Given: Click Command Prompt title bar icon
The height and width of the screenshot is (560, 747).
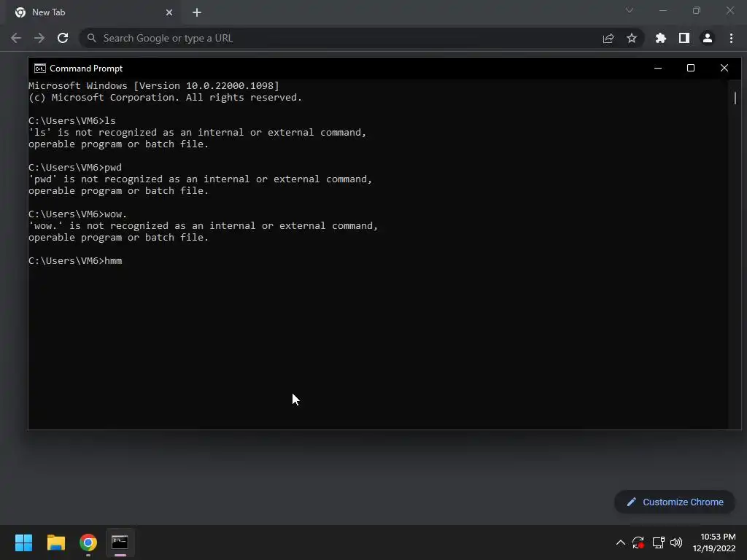Looking at the screenshot, I should click(40, 69).
